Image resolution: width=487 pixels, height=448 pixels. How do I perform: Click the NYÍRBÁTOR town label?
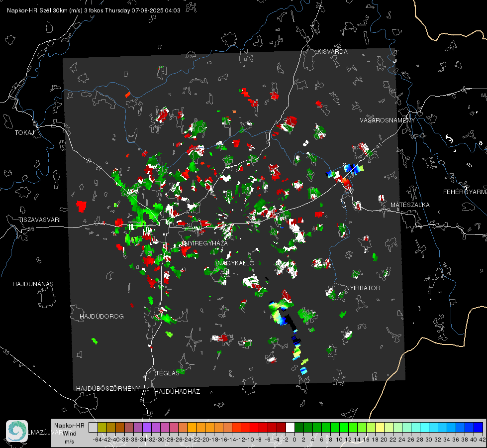(363, 288)
